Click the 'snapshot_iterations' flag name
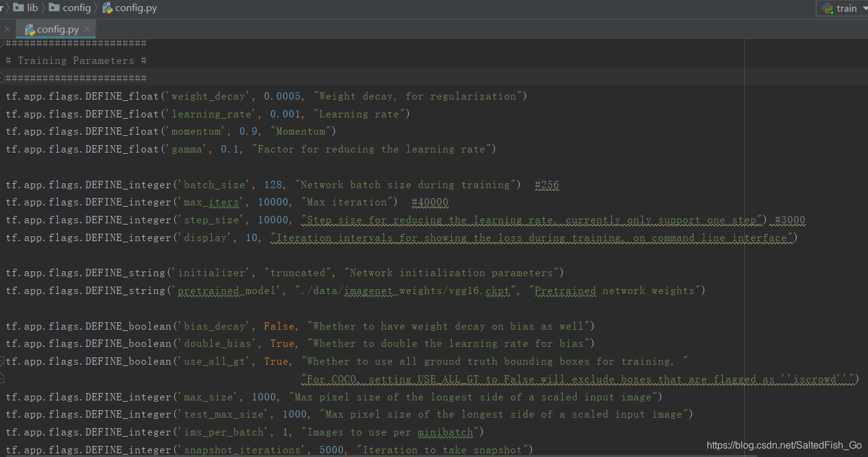Screen dimensions: 868x457 [243, 450]
